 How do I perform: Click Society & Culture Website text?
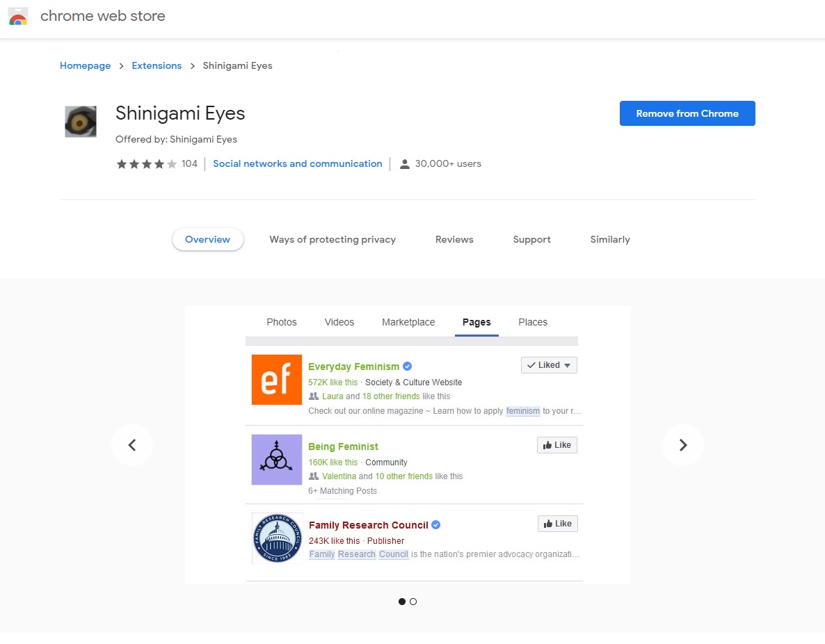(x=414, y=383)
